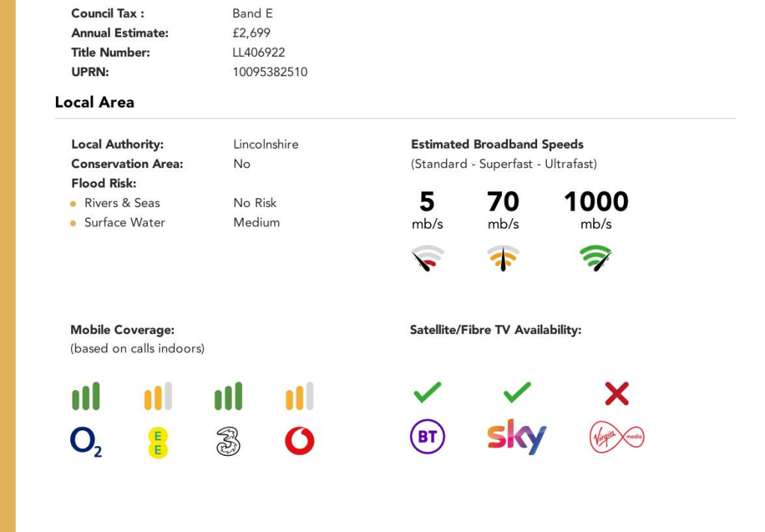This screenshot has height=532, width=765.
Task: Click the title number LL406922
Action: 258,53
